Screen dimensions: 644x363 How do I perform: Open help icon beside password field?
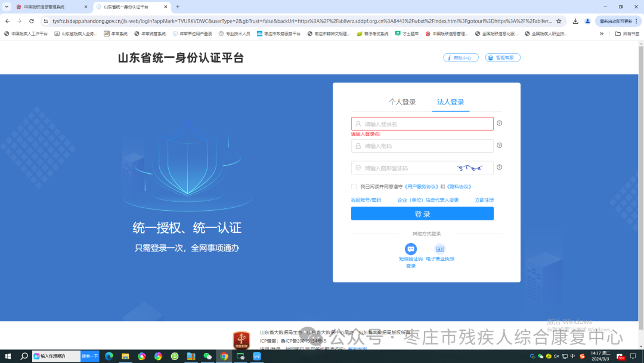pos(500,145)
